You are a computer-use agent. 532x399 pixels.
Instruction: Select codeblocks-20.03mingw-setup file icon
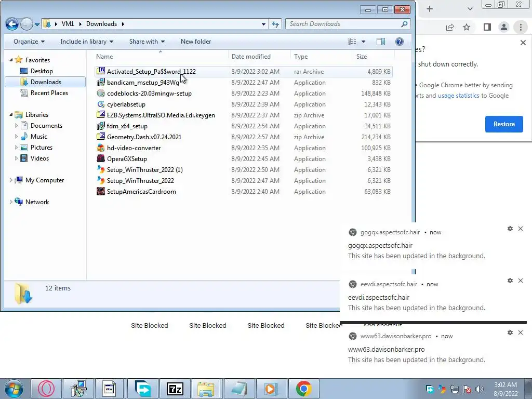[101, 93]
